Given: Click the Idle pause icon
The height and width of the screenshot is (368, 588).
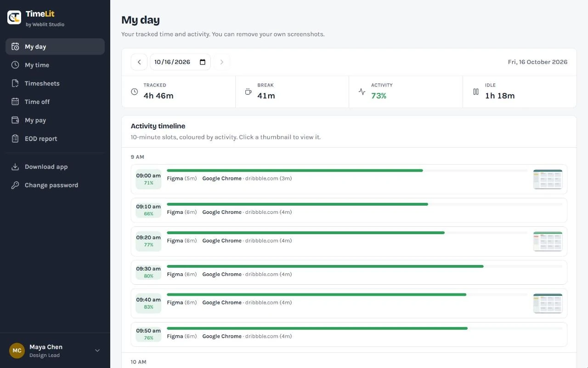Looking at the screenshot, I should [476, 92].
